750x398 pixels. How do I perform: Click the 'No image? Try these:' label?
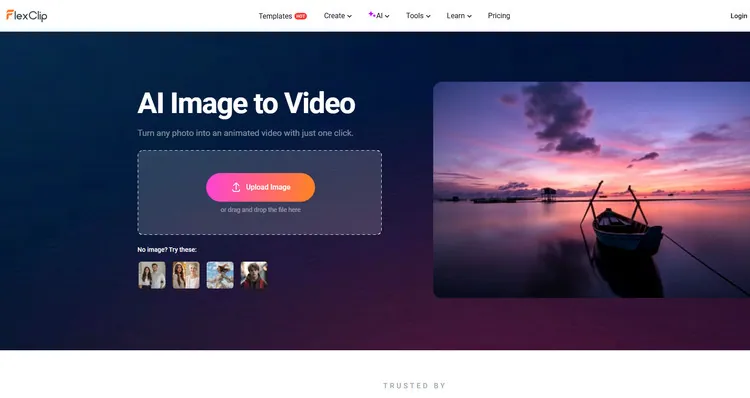[167, 250]
